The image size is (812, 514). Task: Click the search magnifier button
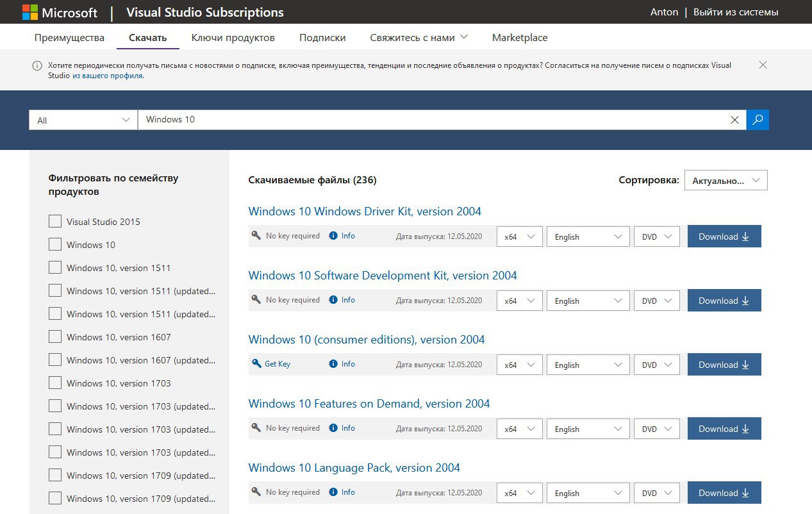[758, 120]
